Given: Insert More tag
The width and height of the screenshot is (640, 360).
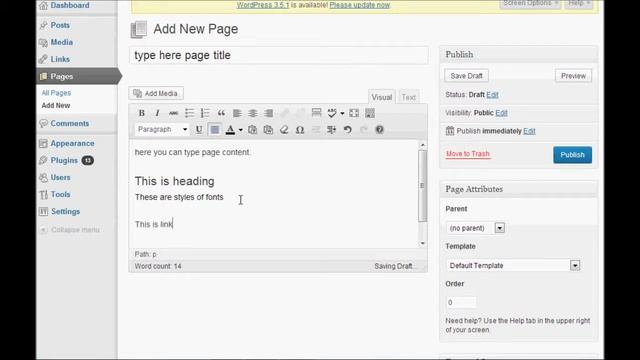Looking at the screenshot, I should pos(316,113).
